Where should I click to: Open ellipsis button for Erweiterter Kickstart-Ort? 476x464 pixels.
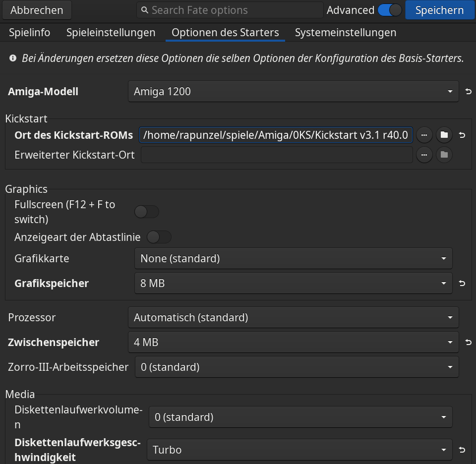coord(424,155)
